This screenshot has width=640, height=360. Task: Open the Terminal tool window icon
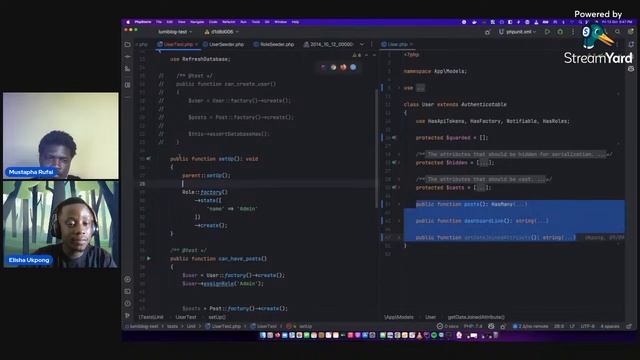(128, 291)
